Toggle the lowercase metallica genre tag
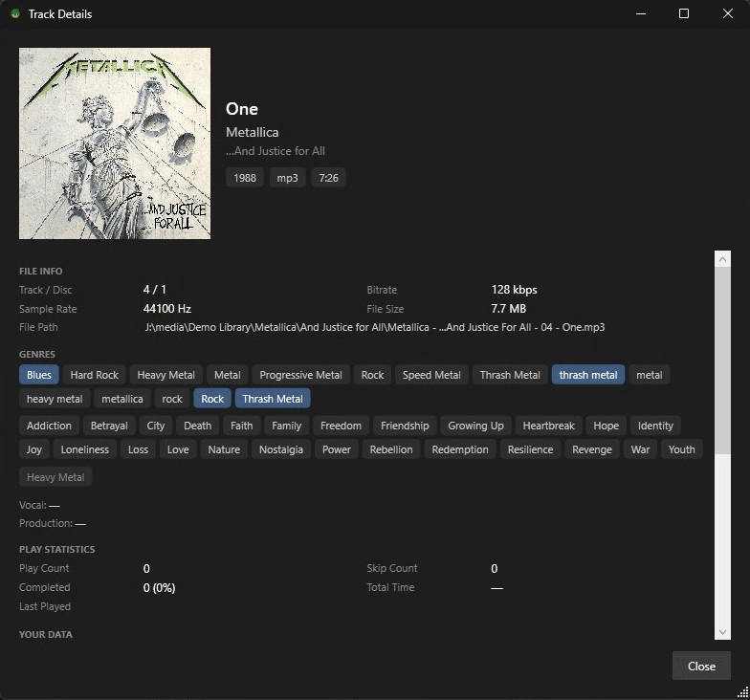This screenshot has height=700, width=750. point(122,399)
